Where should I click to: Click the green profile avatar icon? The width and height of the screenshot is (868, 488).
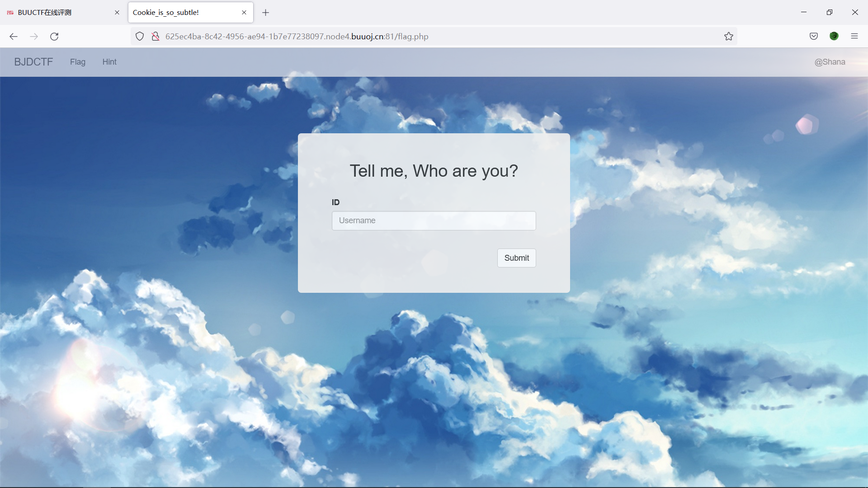pos(834,37)
